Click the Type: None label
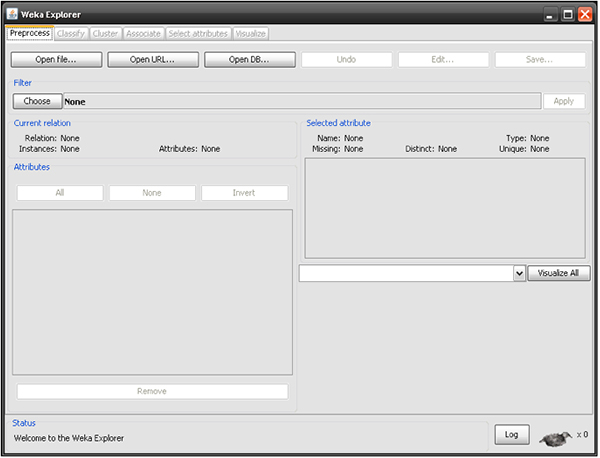Image resolution: width=600 pixels, height=458 pixels. pos(528,138)
